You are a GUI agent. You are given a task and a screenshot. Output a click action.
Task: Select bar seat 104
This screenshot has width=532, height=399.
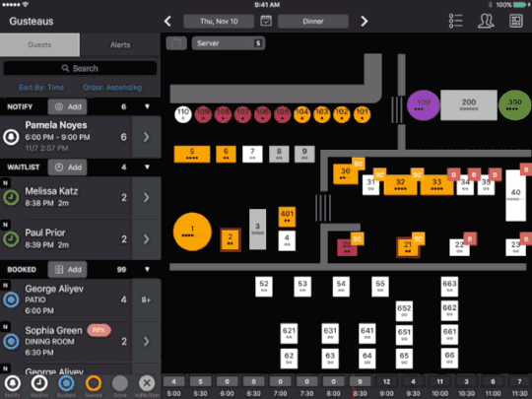302,114
